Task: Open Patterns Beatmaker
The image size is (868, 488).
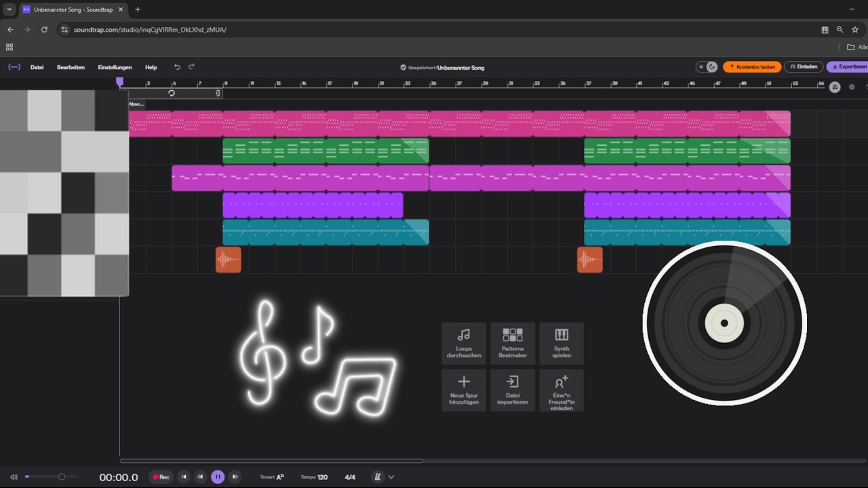Action: tap(513, 343)
